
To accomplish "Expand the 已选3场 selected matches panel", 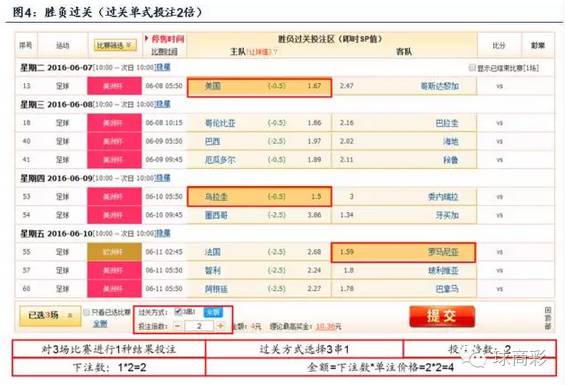I will pos(50,316).
